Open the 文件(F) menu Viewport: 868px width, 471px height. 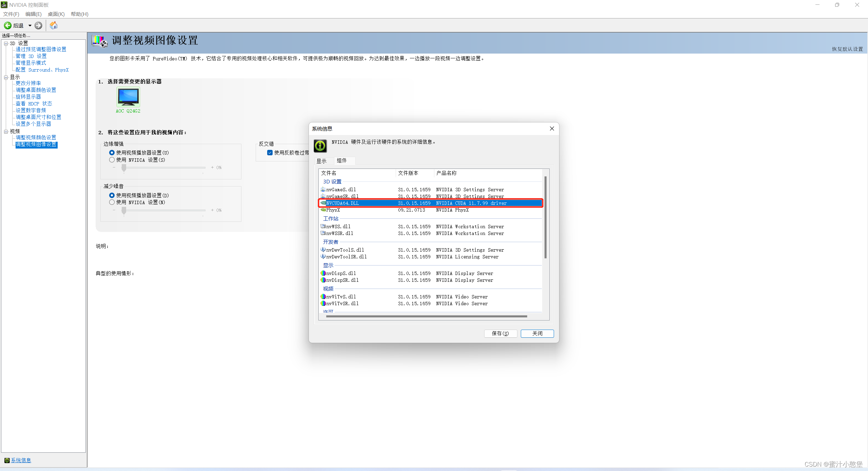[11, 14]
